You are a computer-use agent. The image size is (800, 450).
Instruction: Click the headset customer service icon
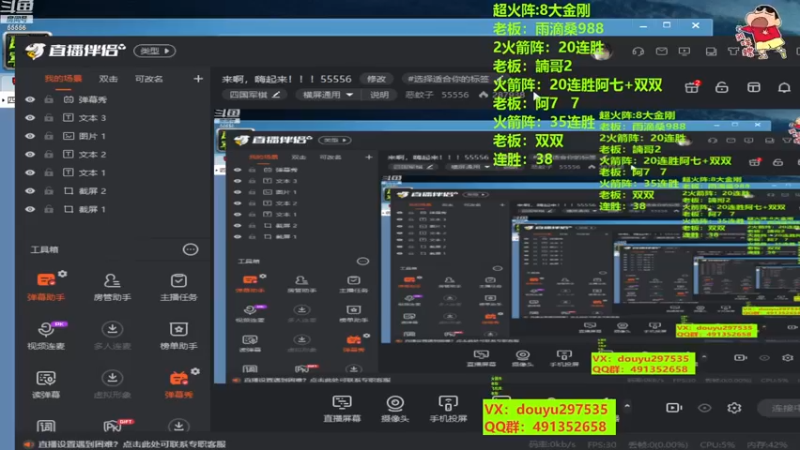[x=638, y=52]
